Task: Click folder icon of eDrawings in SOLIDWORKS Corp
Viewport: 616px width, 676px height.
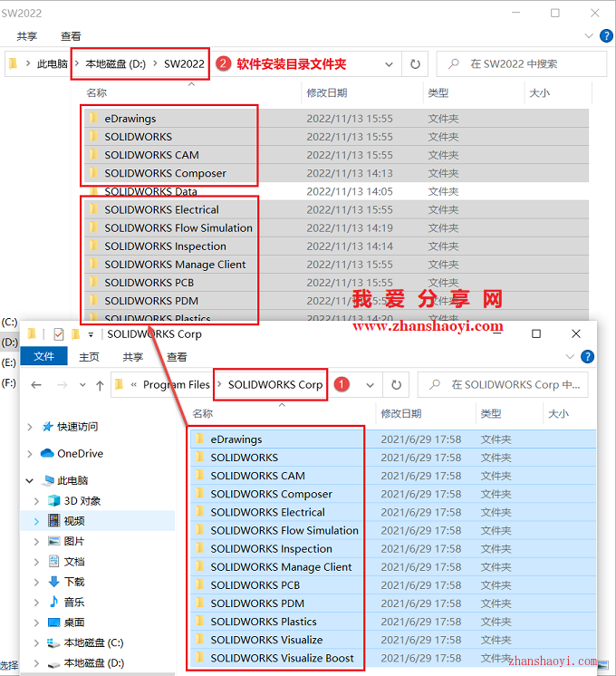Action: [200, 439]
